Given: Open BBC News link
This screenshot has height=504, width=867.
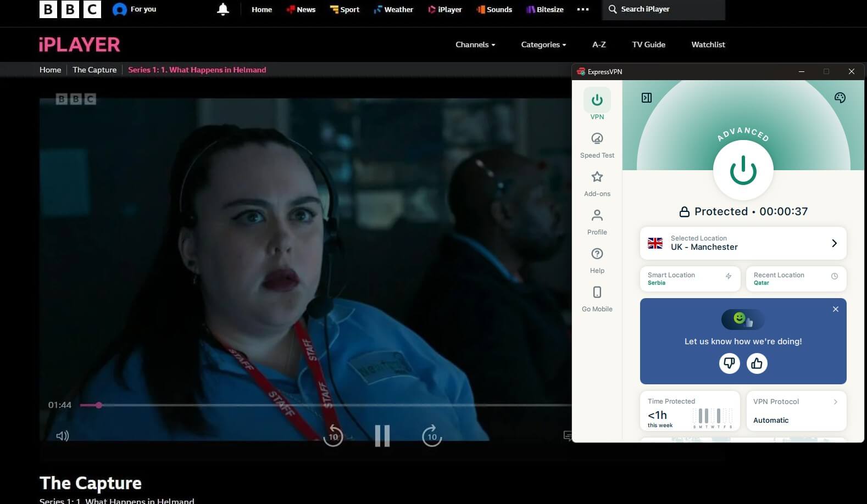Looking at the screenshot, I should point(301,9).
